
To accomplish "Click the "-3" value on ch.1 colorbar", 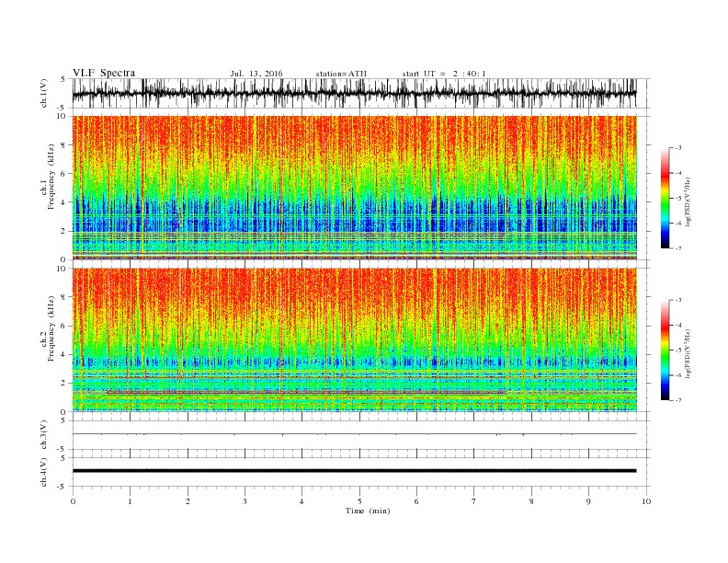I will tap(678, 148).
